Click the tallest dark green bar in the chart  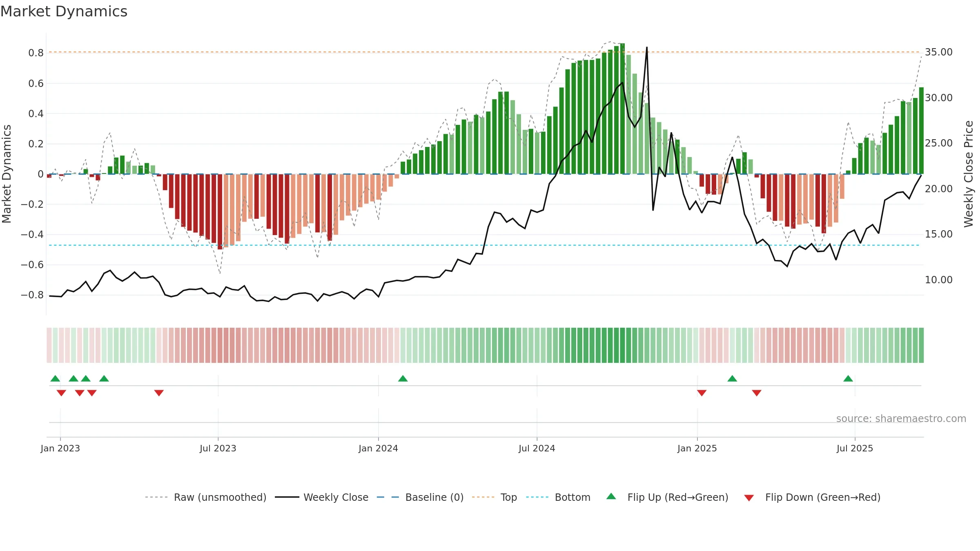click(622, 109)
